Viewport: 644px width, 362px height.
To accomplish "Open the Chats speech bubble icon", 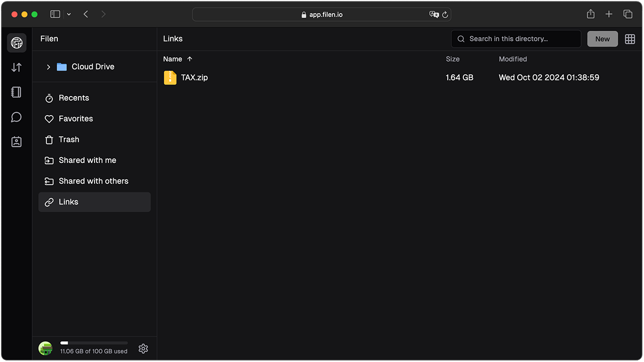I will click(x=17, y=117).
